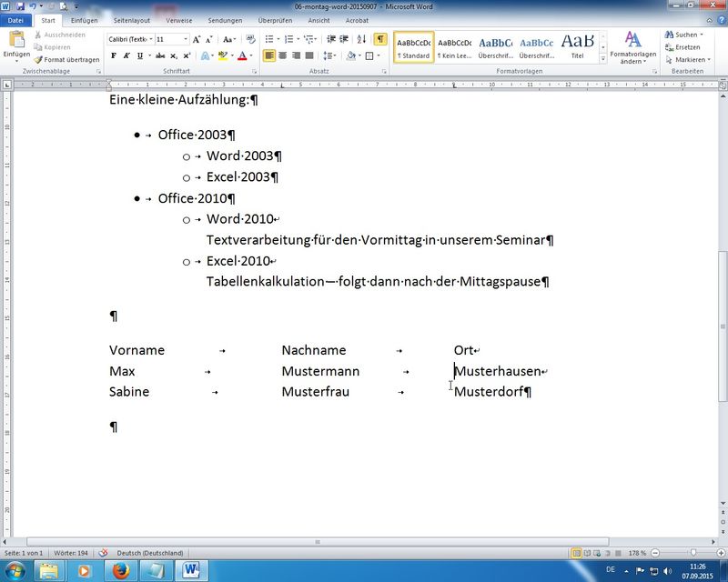Apply the Standard style
Image resolution: width=728 pixels, height=582 pixels.
click(414, 47)
